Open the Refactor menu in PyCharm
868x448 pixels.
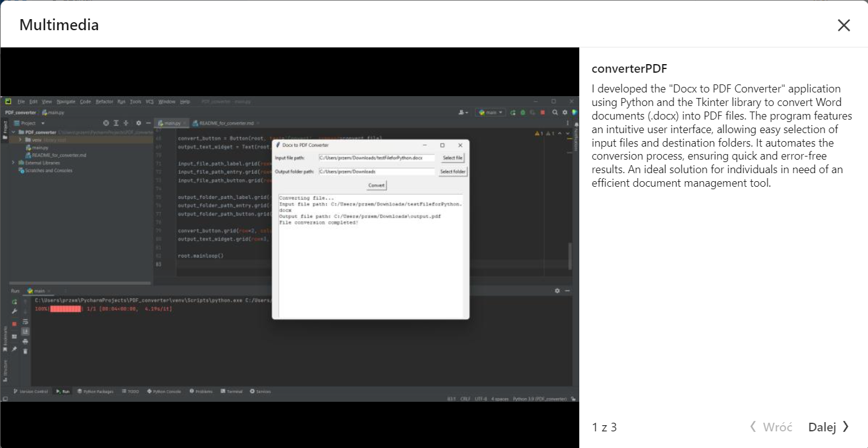(104, 102)
